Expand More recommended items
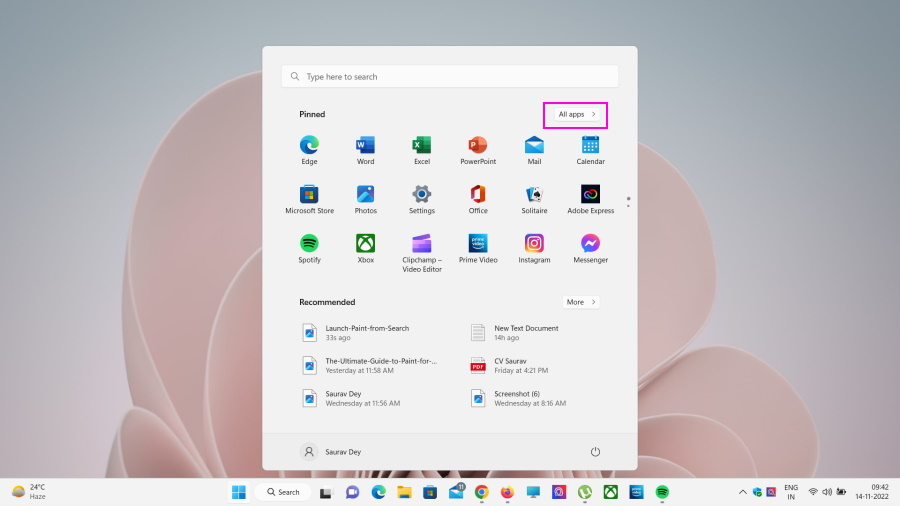 point(580,302)
